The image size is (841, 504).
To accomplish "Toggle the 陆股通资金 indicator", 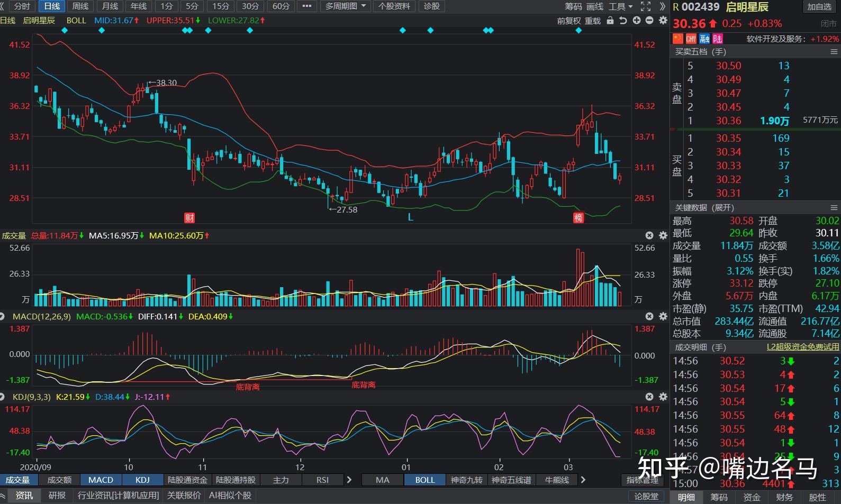I will tap(187, 480).
